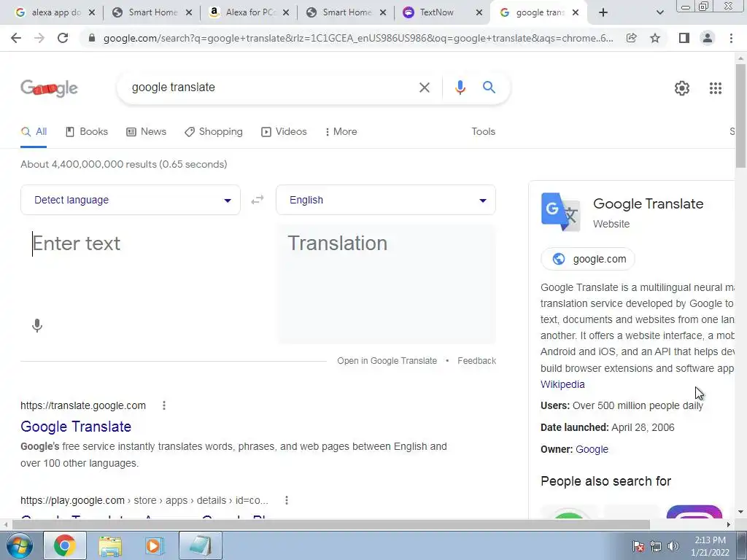Open the Google Translate result title

(x=76, y=427)
